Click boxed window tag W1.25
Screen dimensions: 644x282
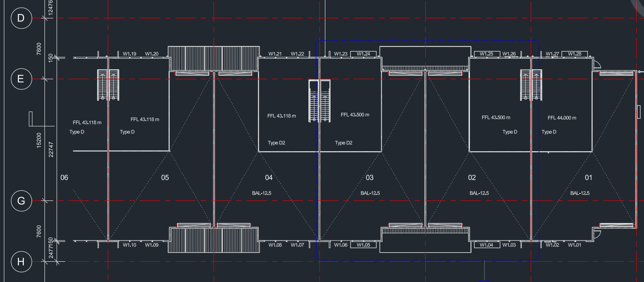pos(487,54)
